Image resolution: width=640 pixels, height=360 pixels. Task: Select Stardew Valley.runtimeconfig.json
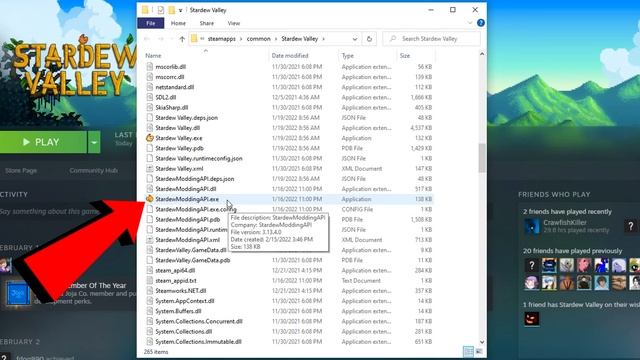point(199,158)
